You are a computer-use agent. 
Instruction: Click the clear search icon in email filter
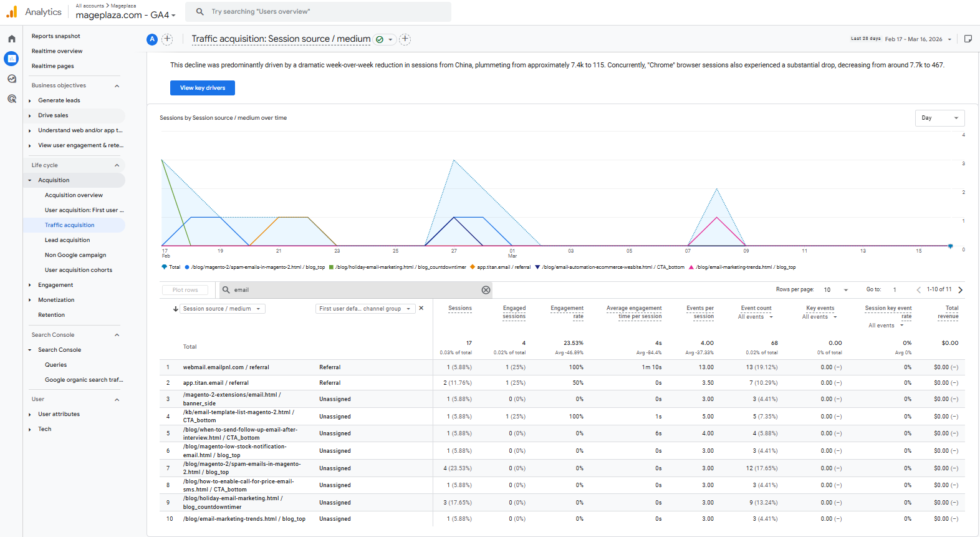tap(486, 290)
